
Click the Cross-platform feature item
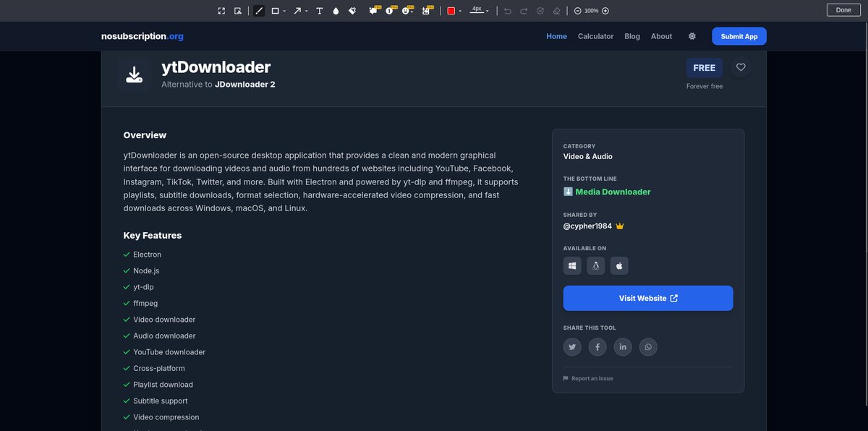(x=154, y=368)
